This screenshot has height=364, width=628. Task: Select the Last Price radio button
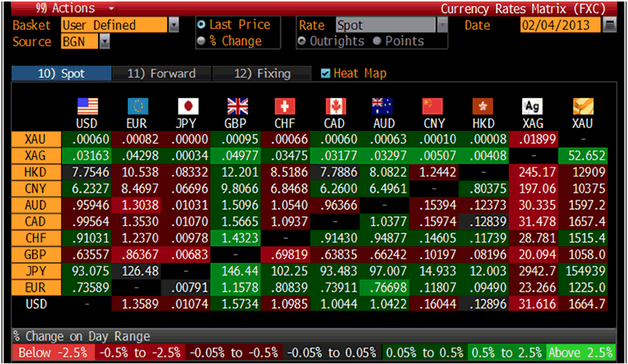[203, 25]
